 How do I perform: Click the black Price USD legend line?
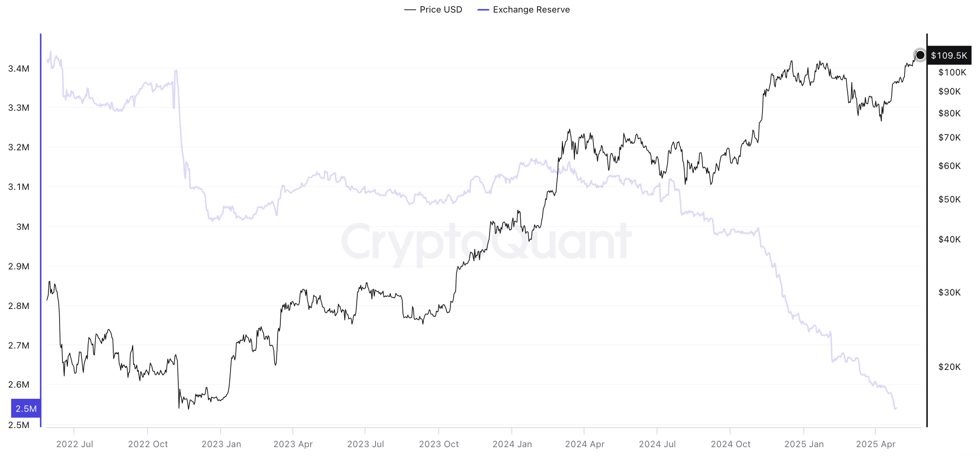click(x=410, y=10)
